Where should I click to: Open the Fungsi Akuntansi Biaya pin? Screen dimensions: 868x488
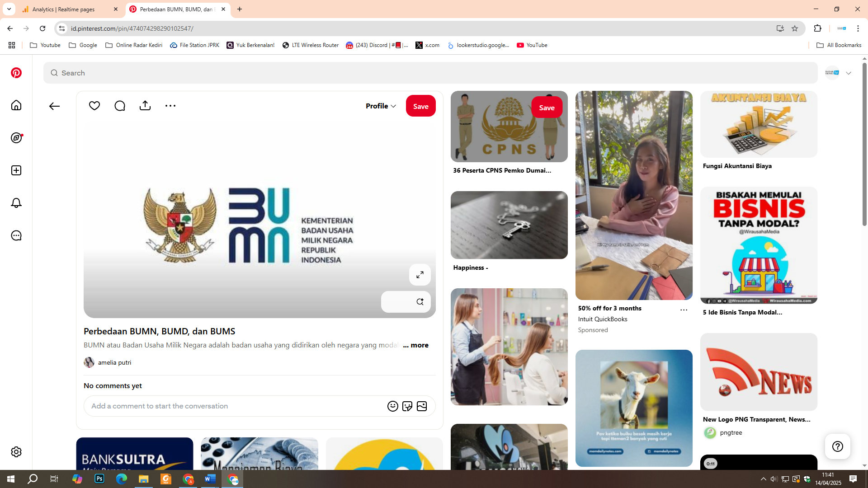tap(759, 124)
